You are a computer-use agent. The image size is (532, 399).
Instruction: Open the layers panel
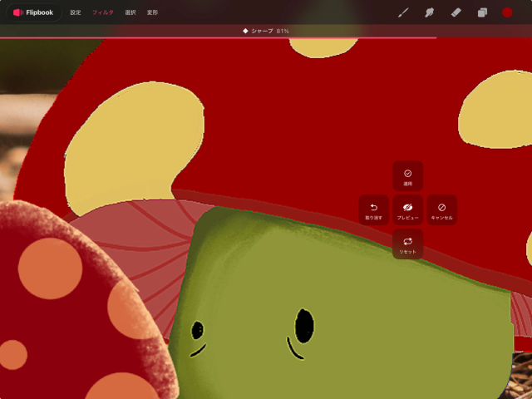[482, 12]
